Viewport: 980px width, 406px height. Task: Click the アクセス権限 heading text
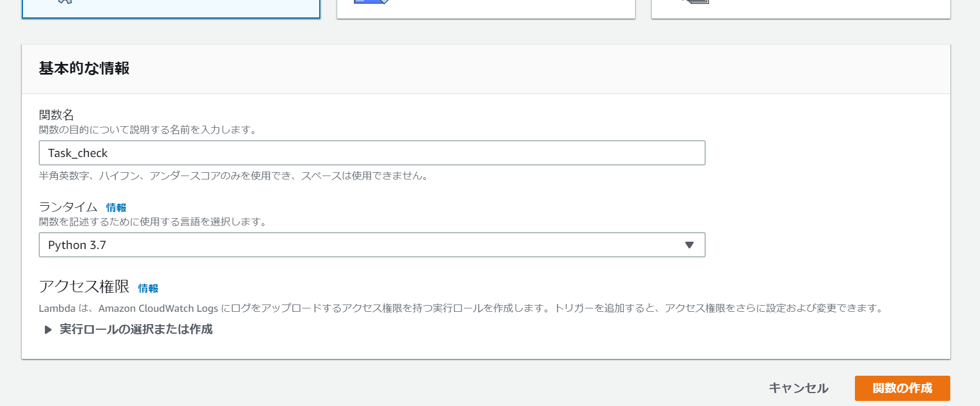pyautogui.click(x=84, y=287)
